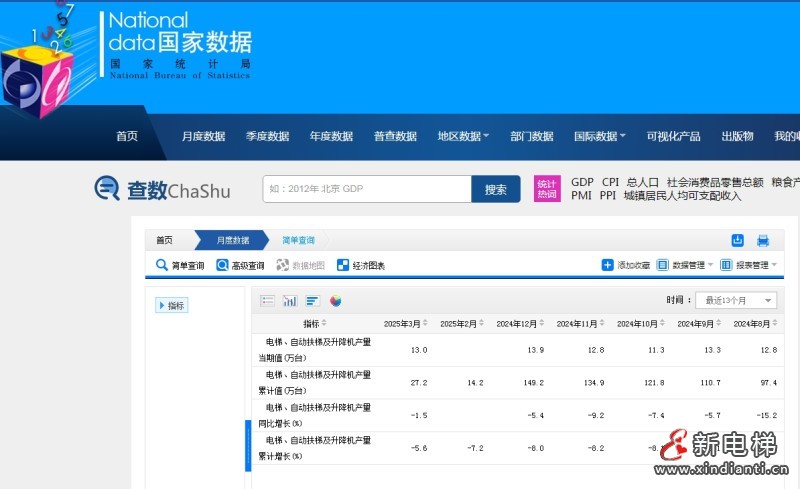Viewport: 800px width, 489px height.
Task: Click the 搜索 search button
Action: pyautogui.click(x=495, y=189)
